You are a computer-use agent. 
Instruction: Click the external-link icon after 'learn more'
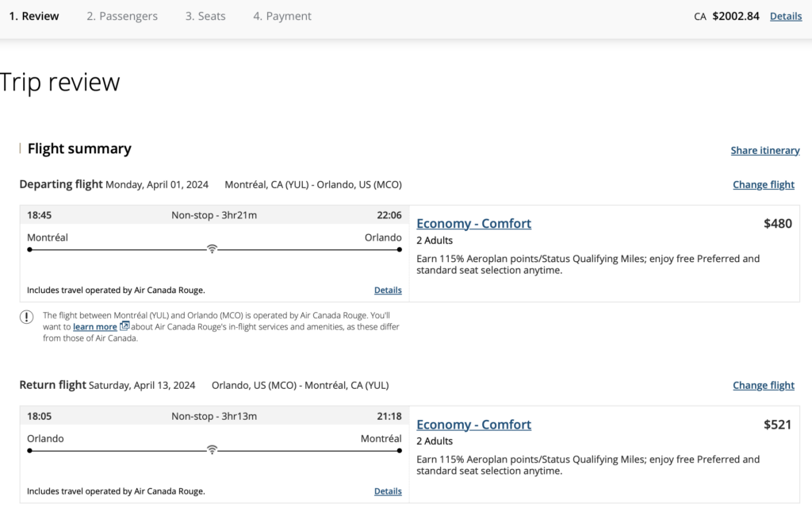124,326
